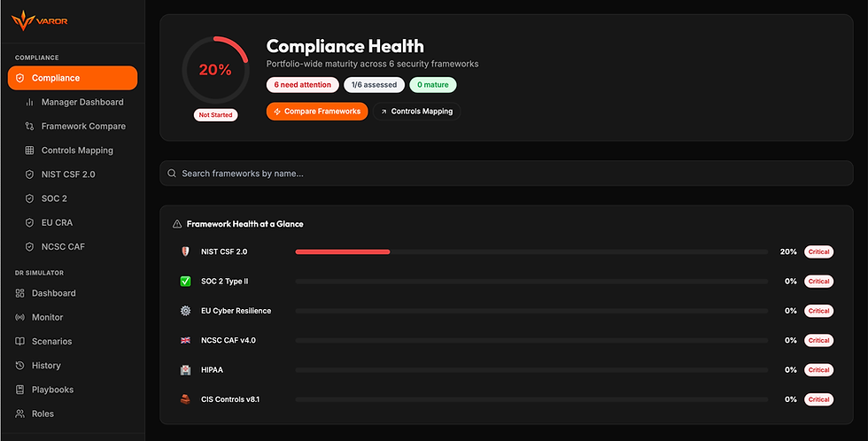Click the NIST CSF 2.0 shield icon in list
The image size is (868, 441).
[x=185, y=251]
